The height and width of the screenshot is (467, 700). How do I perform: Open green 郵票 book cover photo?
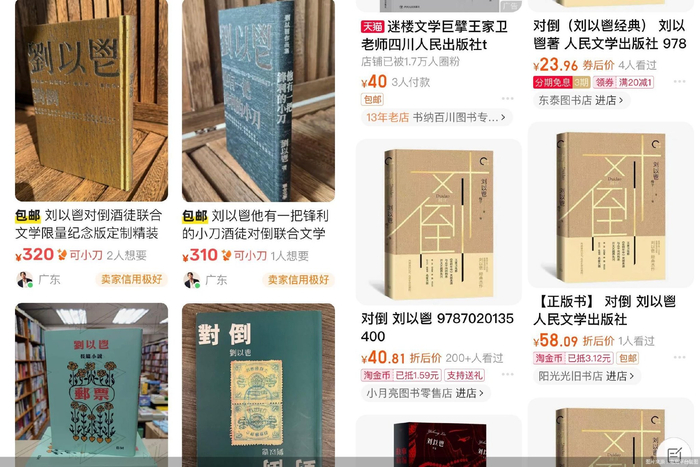pos(92,385)
